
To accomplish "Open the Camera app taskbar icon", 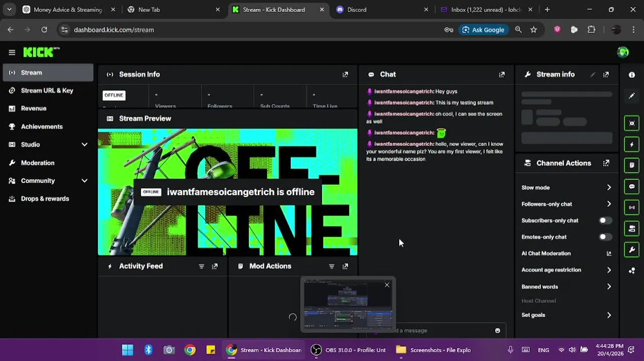I will click(169, 350).
